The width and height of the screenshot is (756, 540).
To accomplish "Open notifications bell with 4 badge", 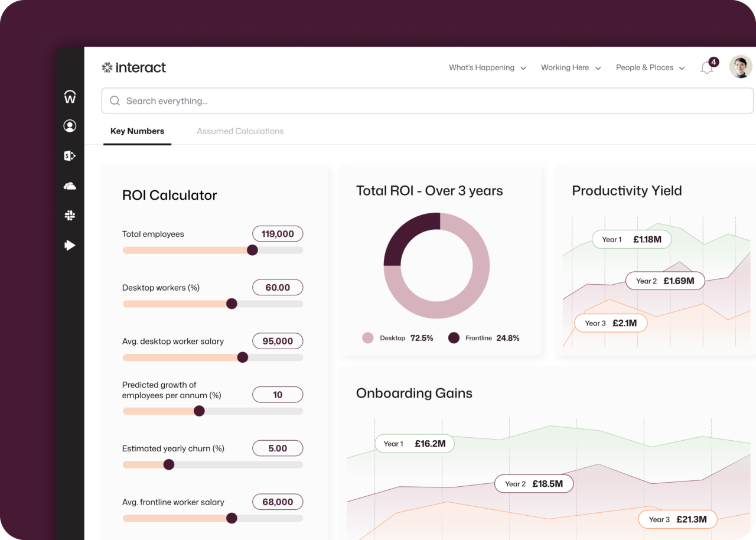I will [x=708, y=67].
